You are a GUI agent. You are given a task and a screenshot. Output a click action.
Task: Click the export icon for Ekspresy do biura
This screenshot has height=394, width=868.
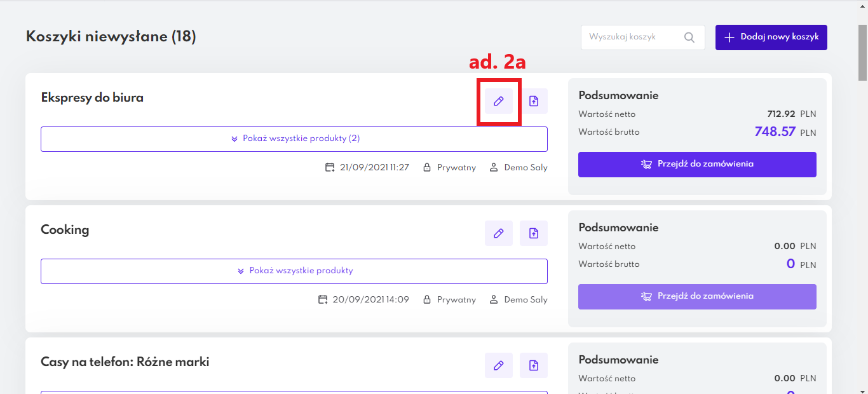534,101
